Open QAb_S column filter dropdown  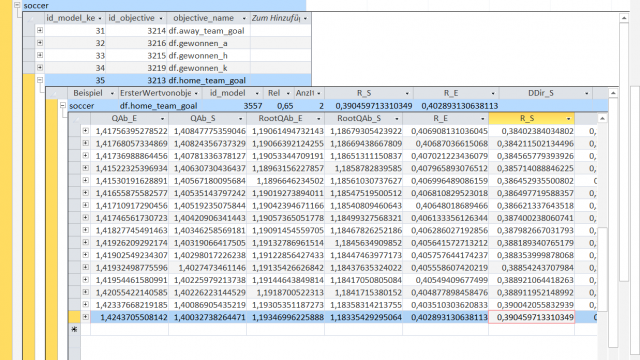coord(240,119)
